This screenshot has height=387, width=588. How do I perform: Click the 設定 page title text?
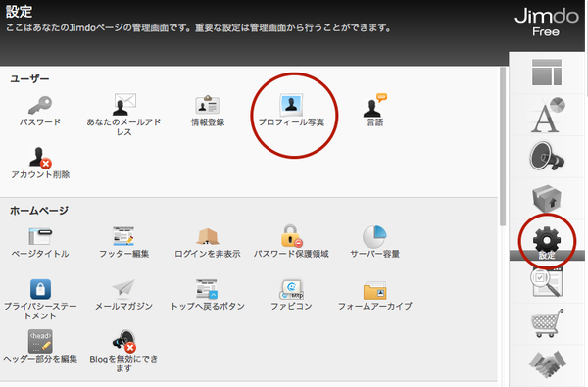pos(19,11)
